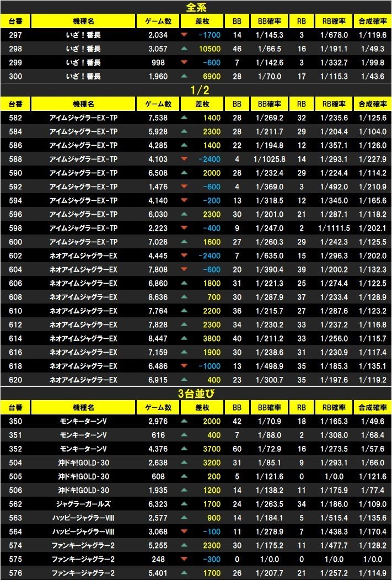Click the 3台並び section title

click(196, 393)
